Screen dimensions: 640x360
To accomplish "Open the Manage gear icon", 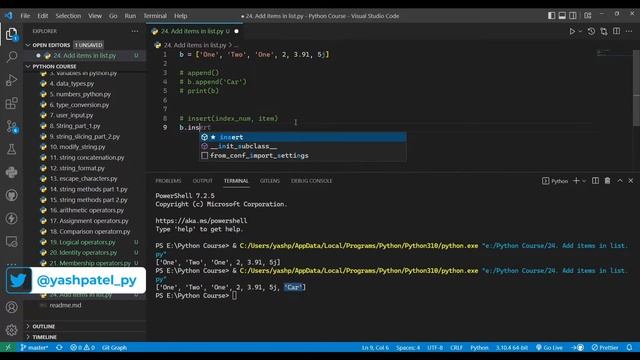I will [x=11, y=330].
